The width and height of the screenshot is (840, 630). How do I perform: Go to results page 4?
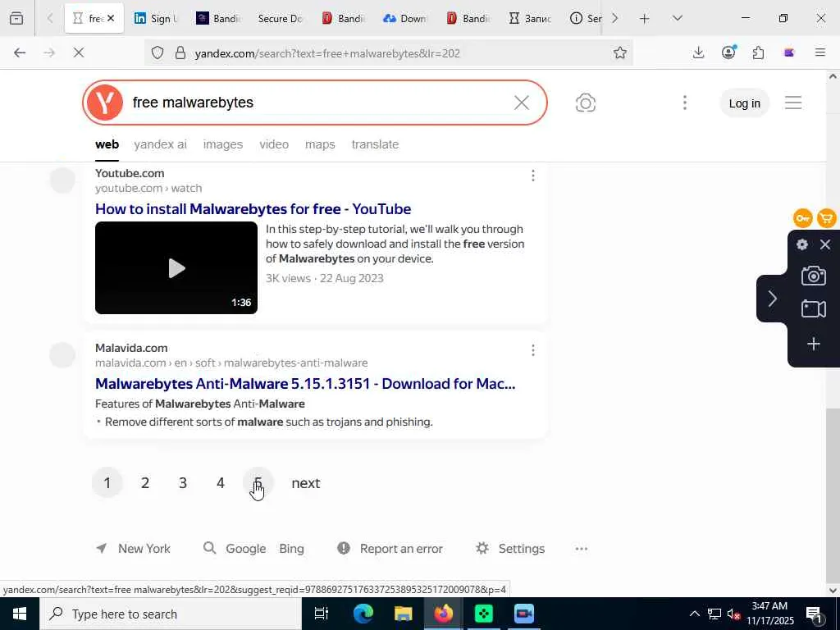pos(220,482)
